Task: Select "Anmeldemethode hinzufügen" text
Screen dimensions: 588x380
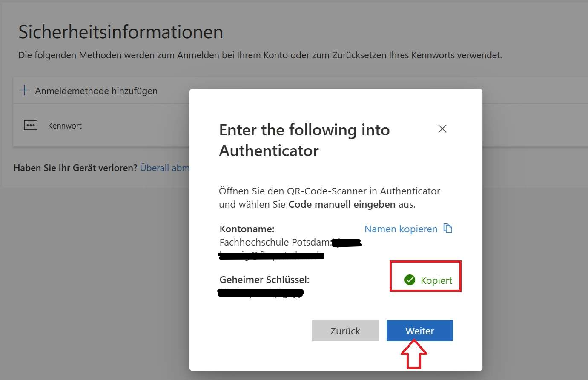Action: pyautogui.click(x=96, y=91)
